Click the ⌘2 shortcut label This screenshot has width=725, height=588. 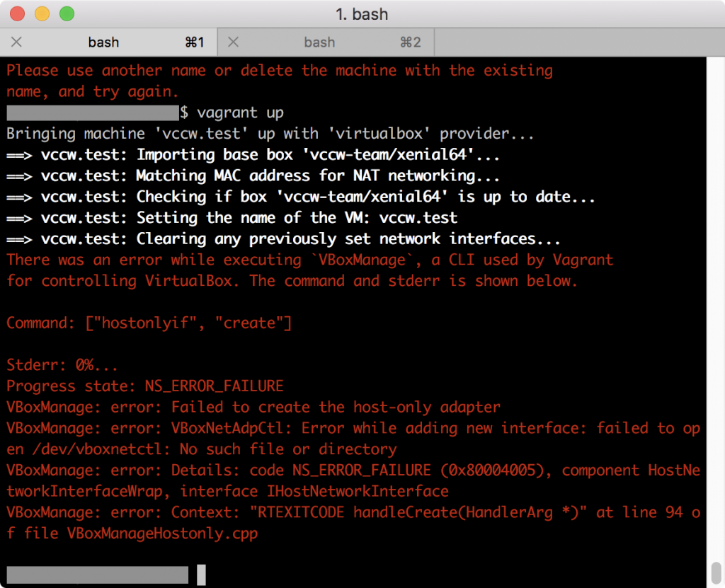coord(411,42)
